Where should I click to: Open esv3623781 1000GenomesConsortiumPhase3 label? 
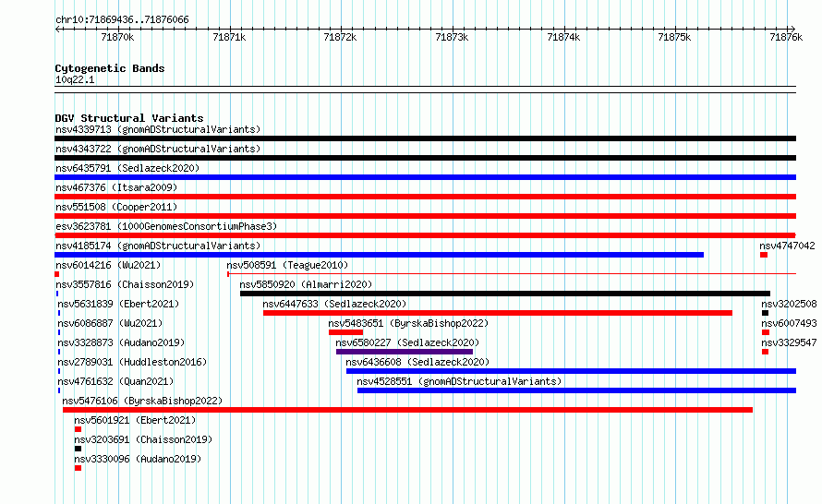click(166, 226)
